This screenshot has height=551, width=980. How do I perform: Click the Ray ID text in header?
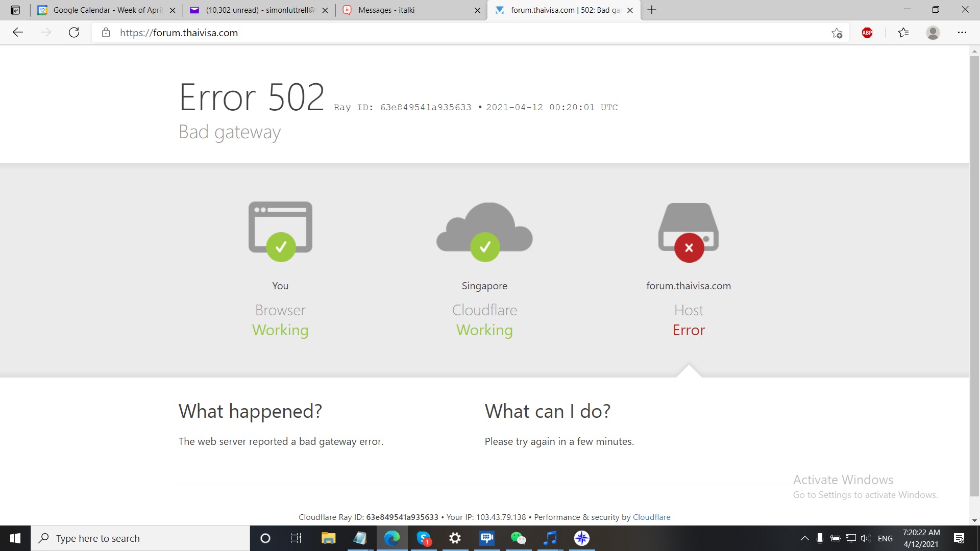(x=402, y=107)
